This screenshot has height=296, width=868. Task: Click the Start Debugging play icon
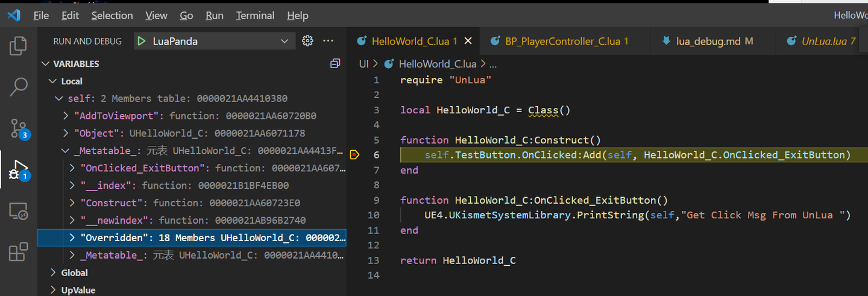[x=141, y=41]
